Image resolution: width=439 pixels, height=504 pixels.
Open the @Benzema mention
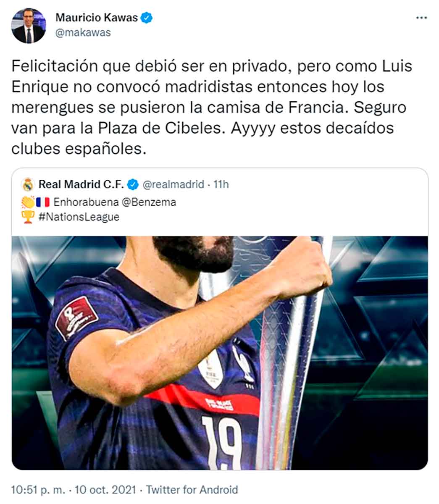149,202
